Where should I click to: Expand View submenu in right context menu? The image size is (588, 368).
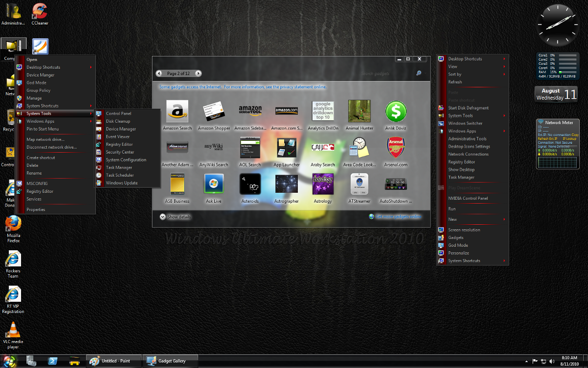[x=473, y=67]
